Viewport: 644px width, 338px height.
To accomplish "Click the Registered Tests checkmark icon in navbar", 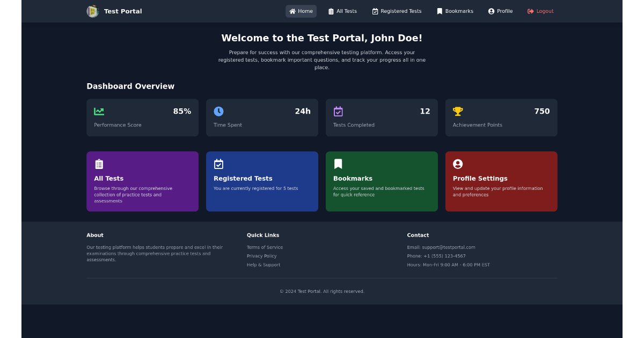I will tap(375, 11).
